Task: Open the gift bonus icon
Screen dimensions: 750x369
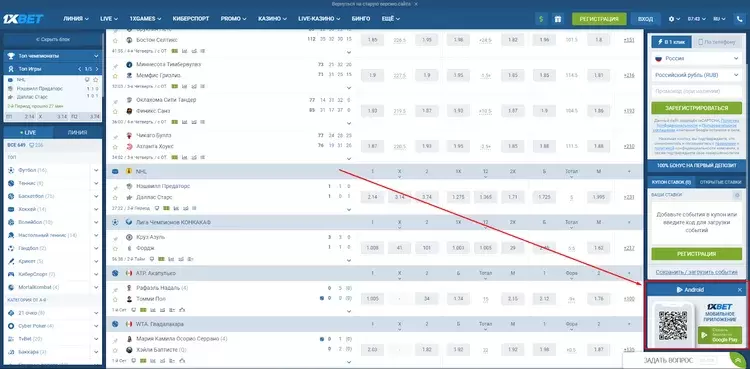Action: coord(557,19)
